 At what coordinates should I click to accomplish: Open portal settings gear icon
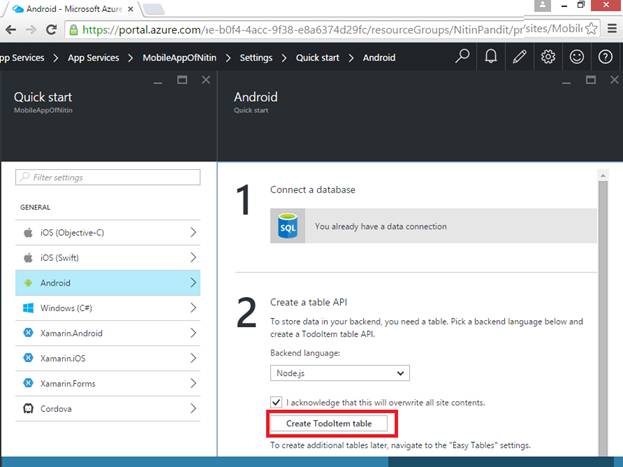(548, 57)
